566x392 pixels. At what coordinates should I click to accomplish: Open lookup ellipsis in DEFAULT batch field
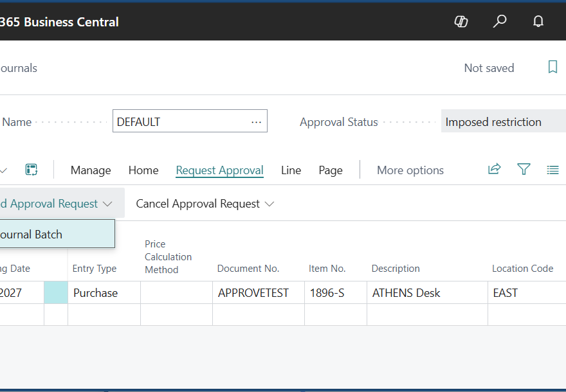click(256, 121)
